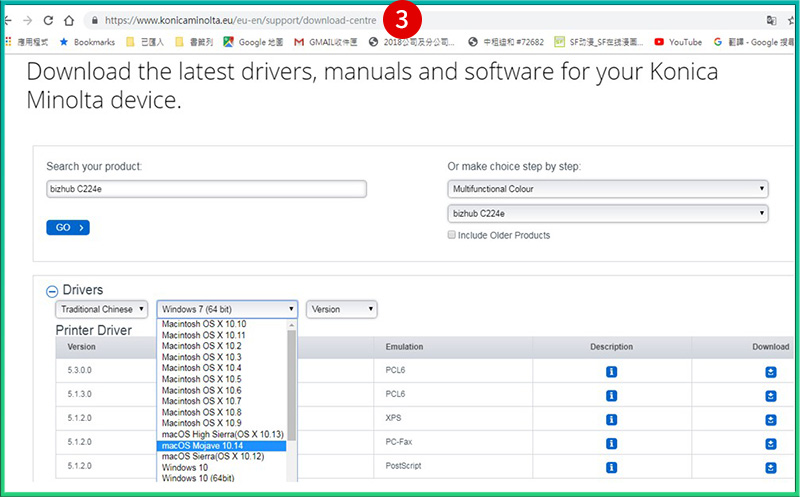
Task: Download the PC-Fax driver
Action: coord(771,442)
